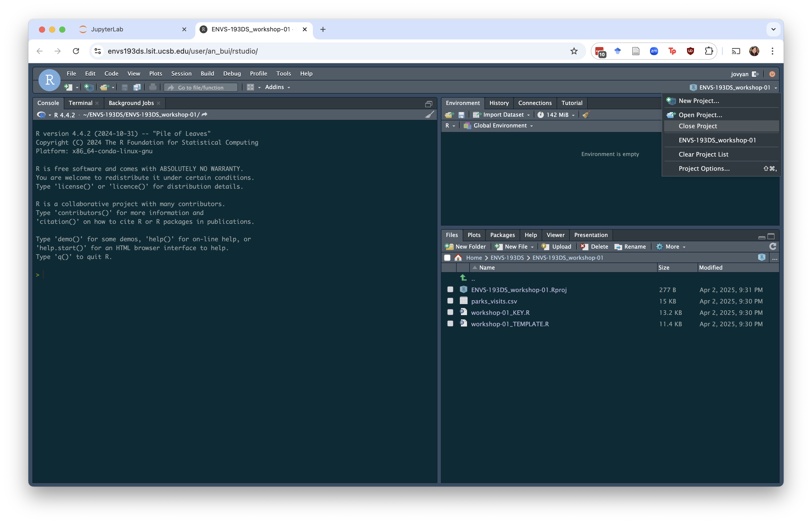Image resolution: width=812 pixels, height=524 pixels.
Task: Click the clear console broom icon
Action: click(430, 114)
